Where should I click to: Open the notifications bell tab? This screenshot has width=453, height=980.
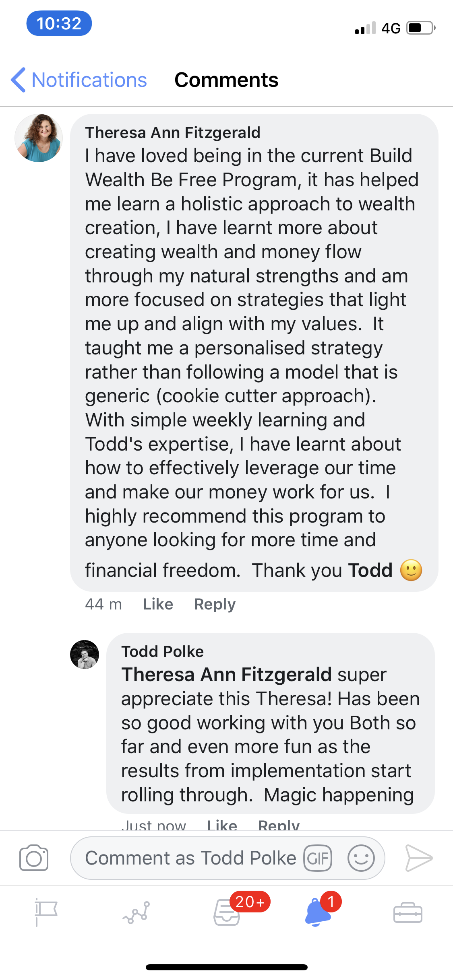[318, 912]
